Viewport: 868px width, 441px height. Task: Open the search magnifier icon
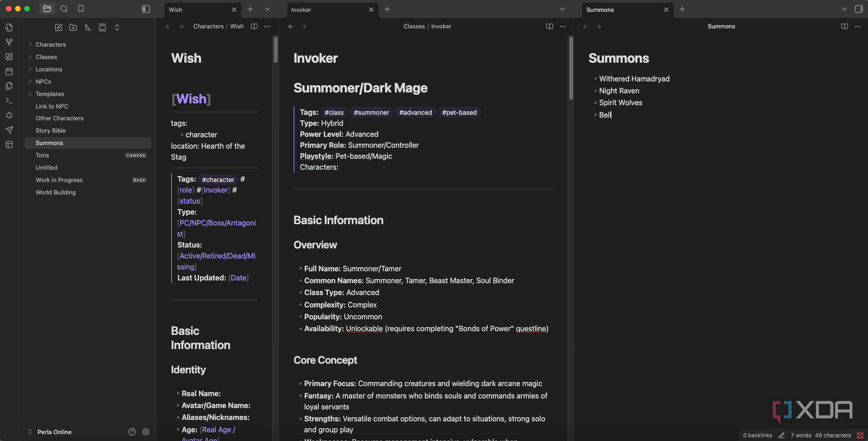[64, 9]
